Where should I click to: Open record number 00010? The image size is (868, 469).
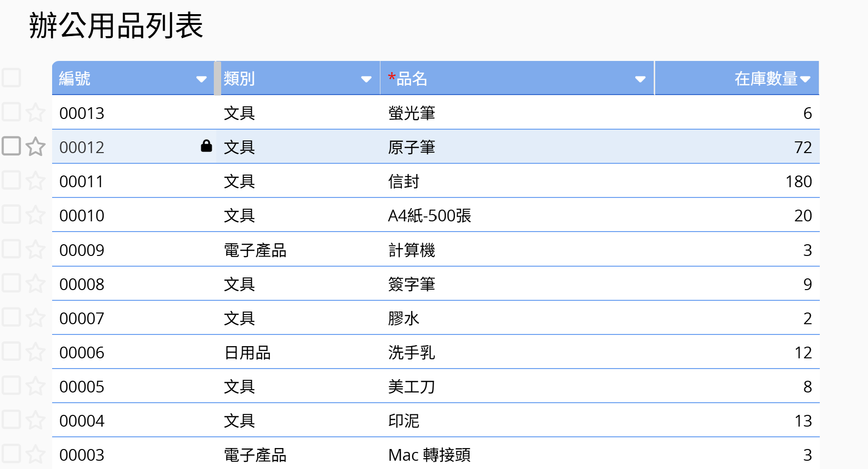click(82, 215)
